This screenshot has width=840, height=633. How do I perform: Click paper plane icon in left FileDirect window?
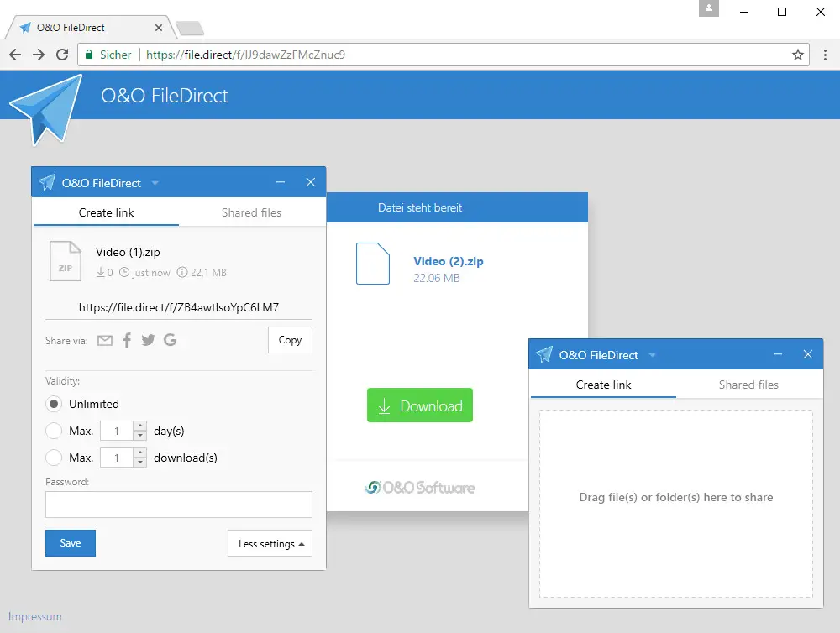click(x=47, y=182)
